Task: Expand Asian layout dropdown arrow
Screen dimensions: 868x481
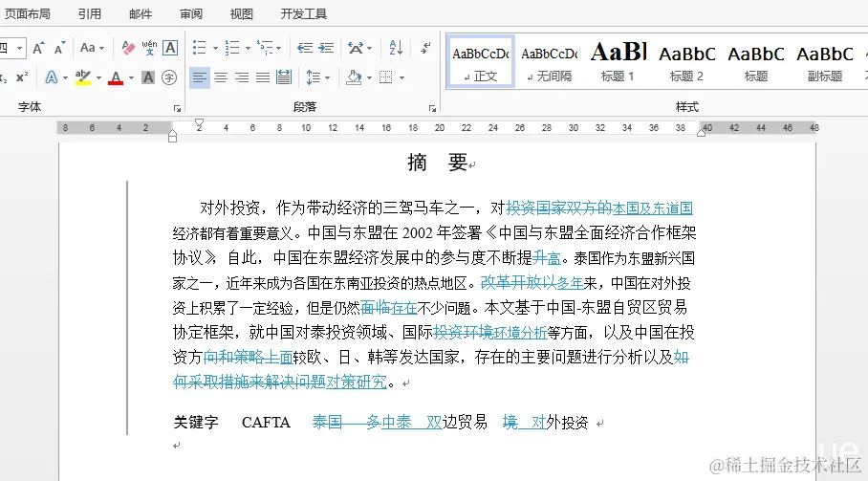Action: tap(369, 49)
